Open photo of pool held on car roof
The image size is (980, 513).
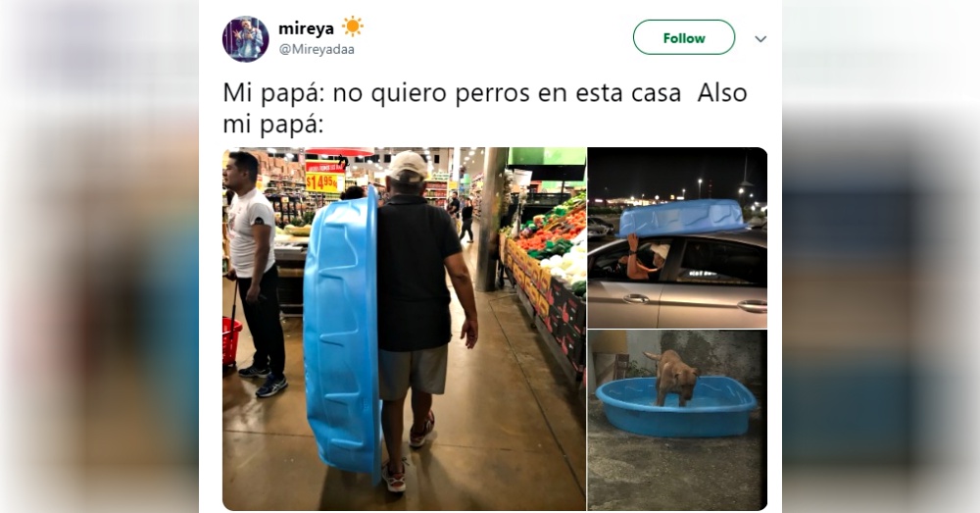point(677,237)
